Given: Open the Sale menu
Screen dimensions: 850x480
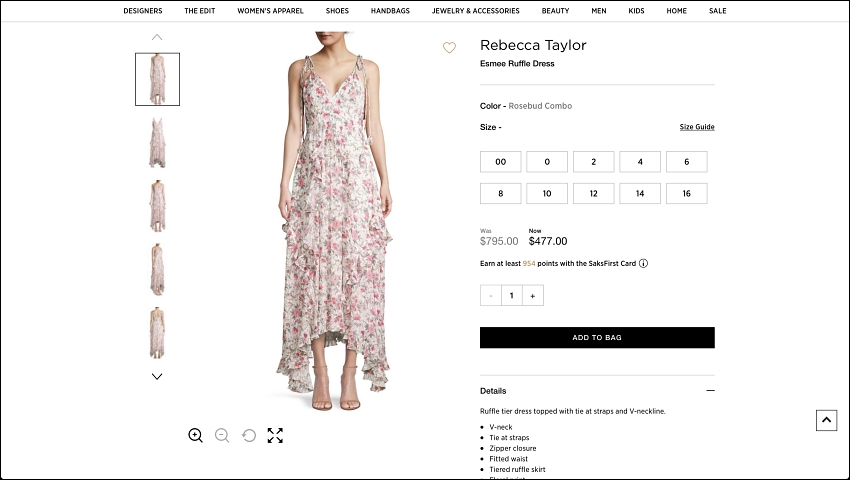Looking at the screenshot, I should pos(718,11).
